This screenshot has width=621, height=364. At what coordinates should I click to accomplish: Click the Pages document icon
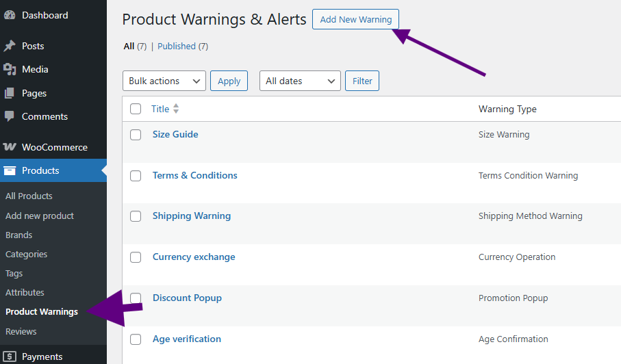[10, 93]
